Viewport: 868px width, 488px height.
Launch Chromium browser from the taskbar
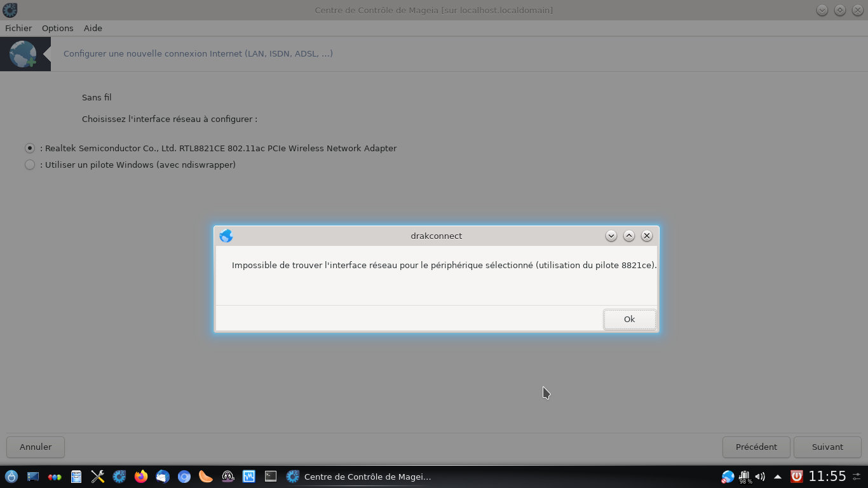click(184, 477)
